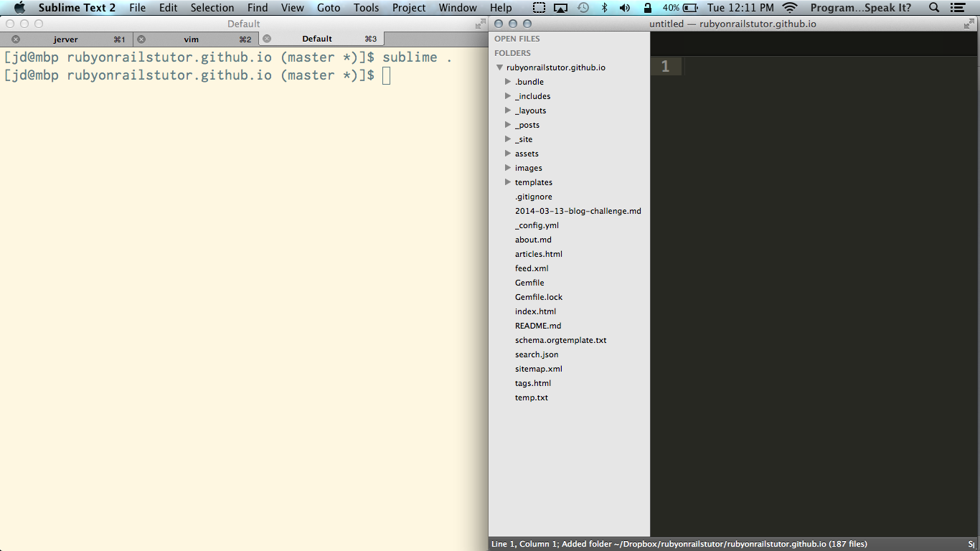Click the dashed-rectangle screenshot icon in menu bar
The height and width of the screenshot is (551, 980).
(x=539, y=8)
